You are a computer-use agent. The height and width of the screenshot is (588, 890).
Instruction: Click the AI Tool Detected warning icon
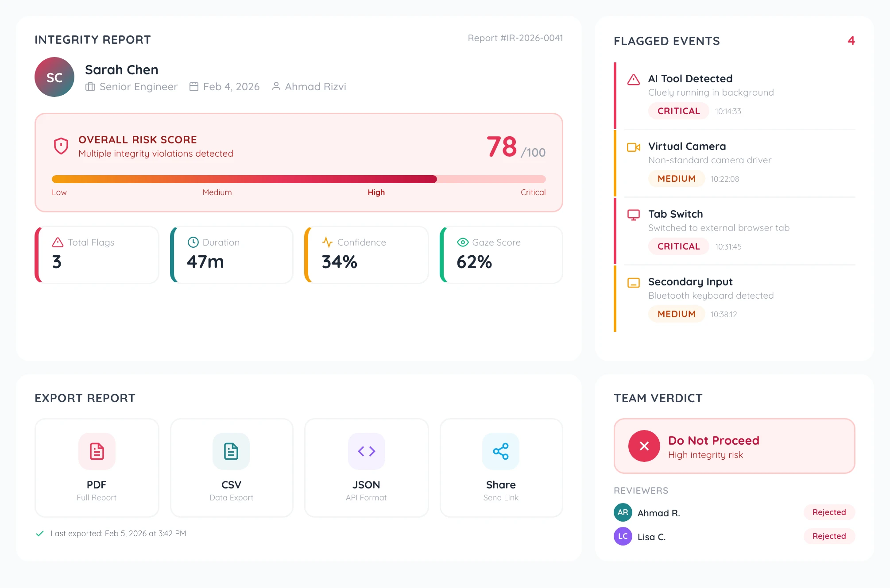(633, 79)
